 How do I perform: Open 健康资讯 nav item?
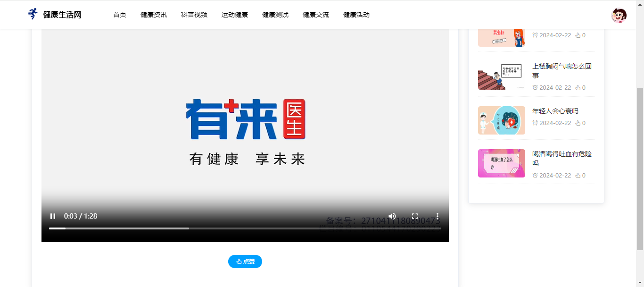[x=154, y=15]
